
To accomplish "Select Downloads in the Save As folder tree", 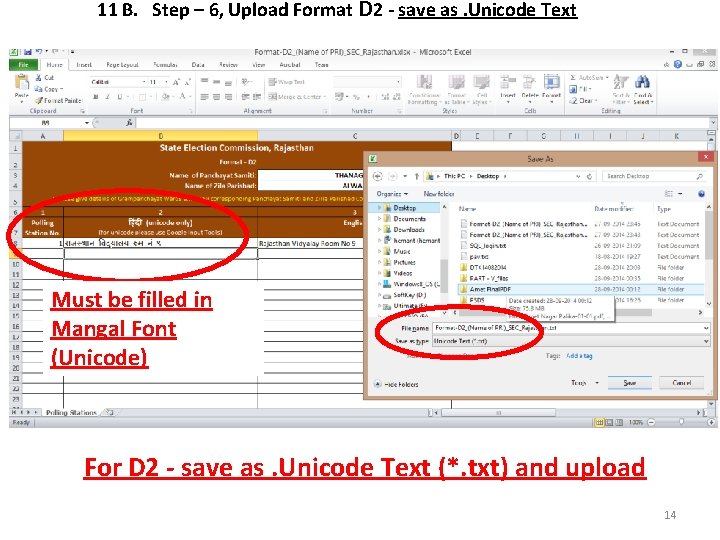I will coord(409,230).
